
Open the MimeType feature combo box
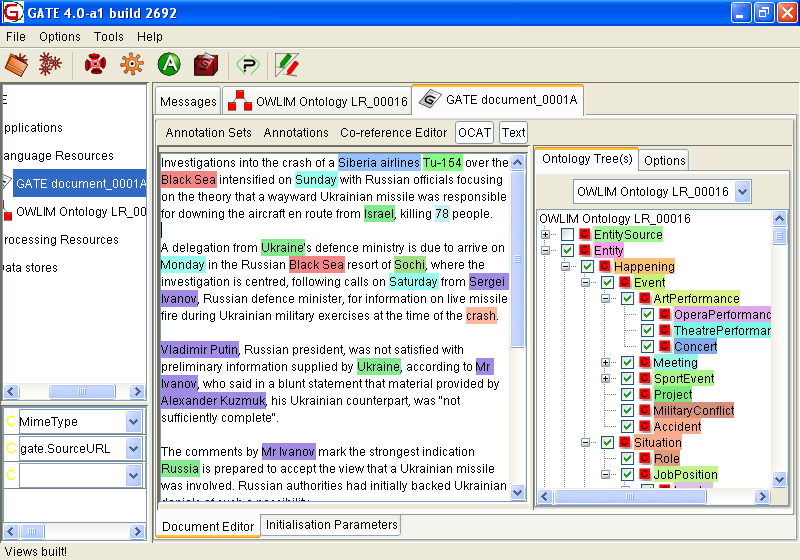click(x=134, y=422)
